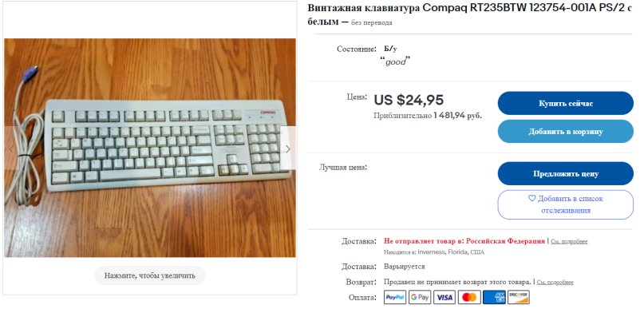Add item to Добавить в список отслеживания
Viewport: 644px width, 309px height.
566,204
